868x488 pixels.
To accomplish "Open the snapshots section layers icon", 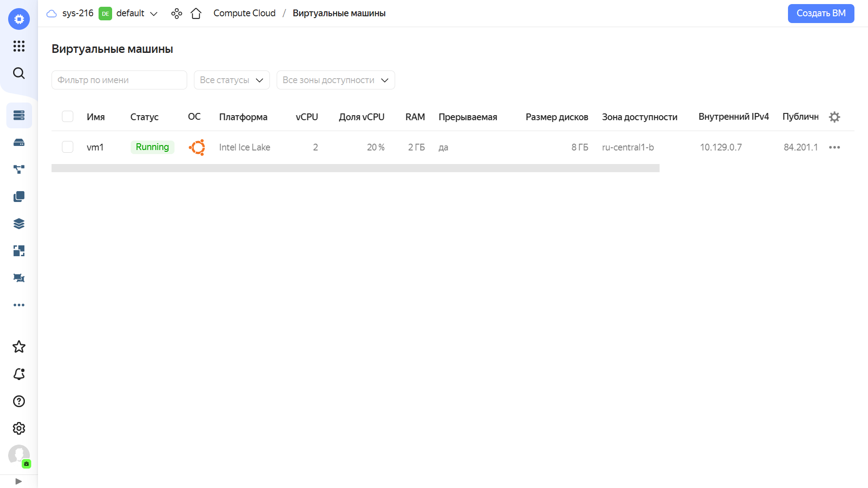I will [19, 223].
